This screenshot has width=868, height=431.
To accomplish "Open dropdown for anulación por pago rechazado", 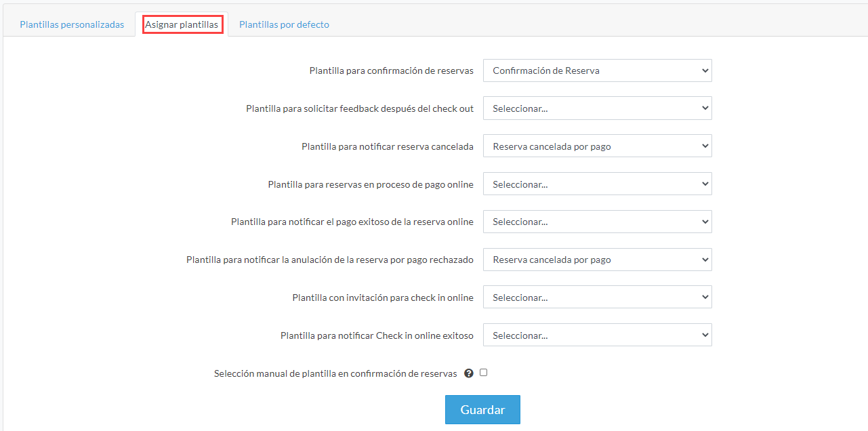I will (x=597, y=260).
